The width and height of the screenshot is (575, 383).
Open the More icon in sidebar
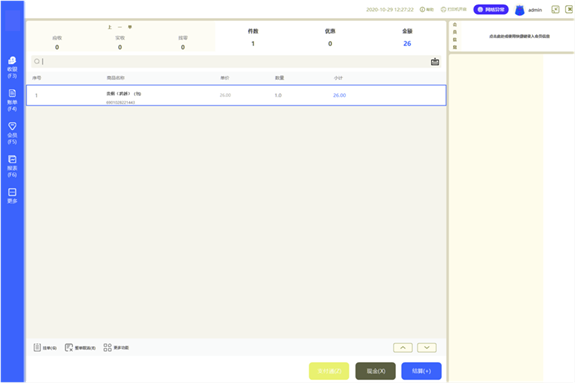pyautogui.click(x=12, y=196)
